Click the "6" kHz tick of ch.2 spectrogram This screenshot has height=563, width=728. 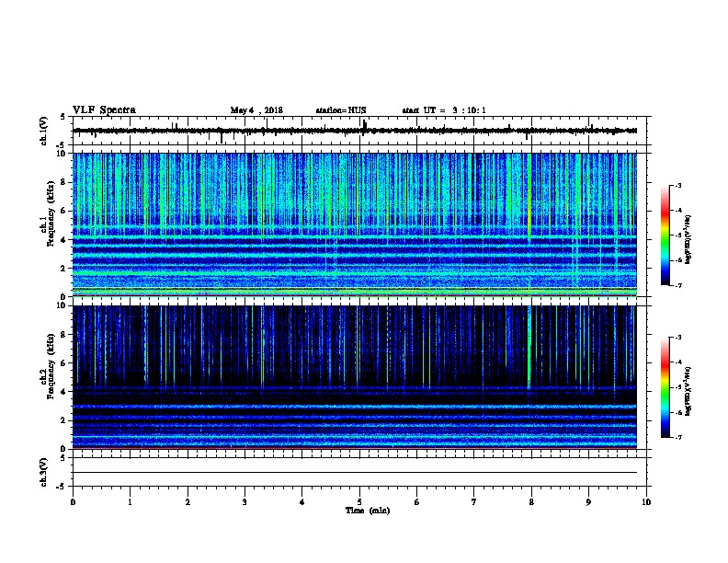pos(63,363)
